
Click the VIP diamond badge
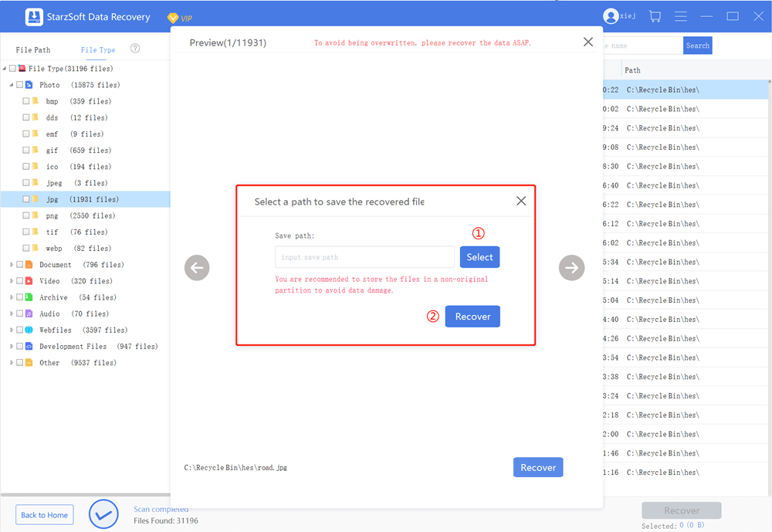[173, 17]
